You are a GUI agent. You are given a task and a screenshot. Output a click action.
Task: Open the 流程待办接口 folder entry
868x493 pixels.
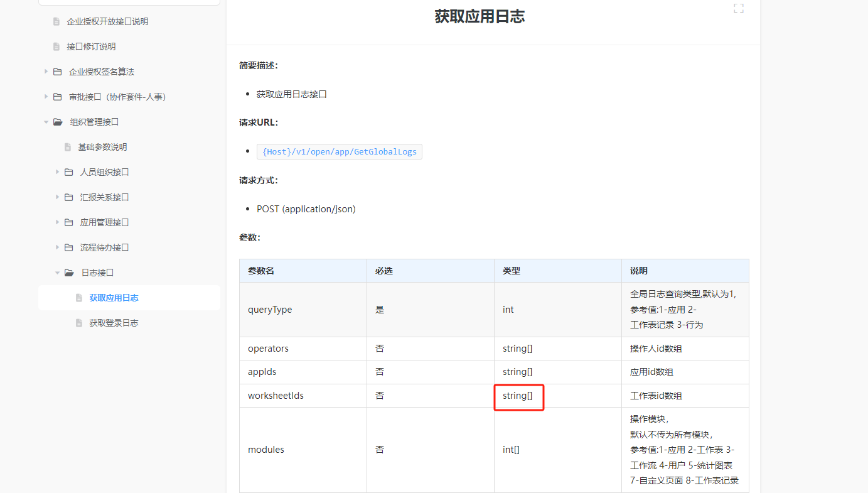pos(104,247)
